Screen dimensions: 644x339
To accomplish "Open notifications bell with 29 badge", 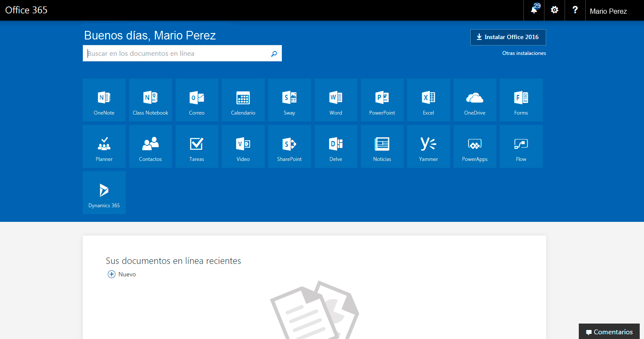I will pyautogui.click(x=534, y=10).
